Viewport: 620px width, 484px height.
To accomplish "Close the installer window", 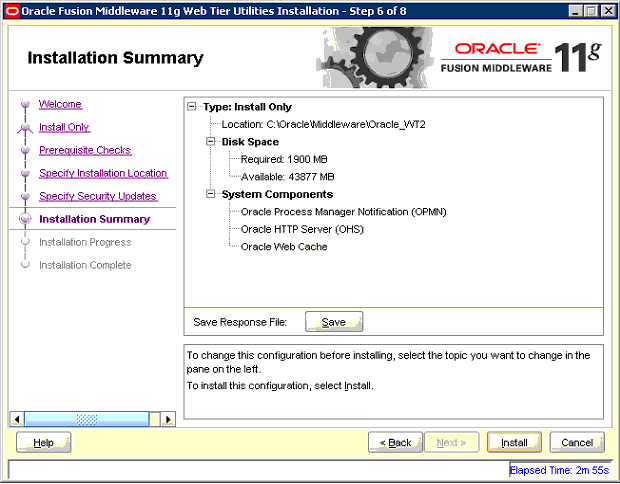I will pos(608,11).
